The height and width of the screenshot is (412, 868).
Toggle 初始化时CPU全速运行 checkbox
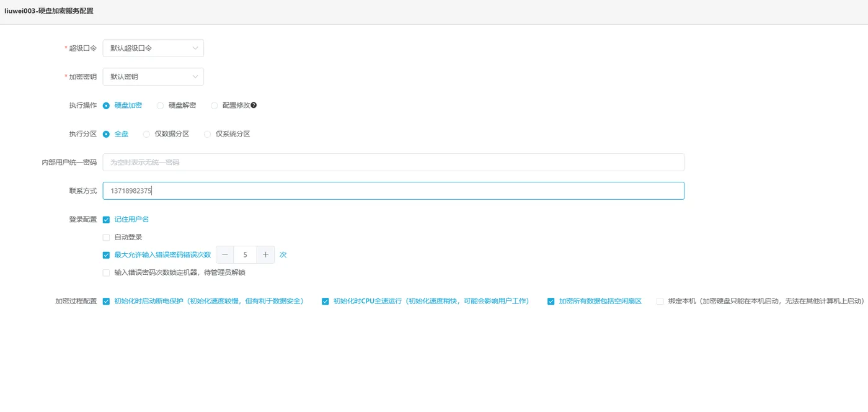coord(325,301)
